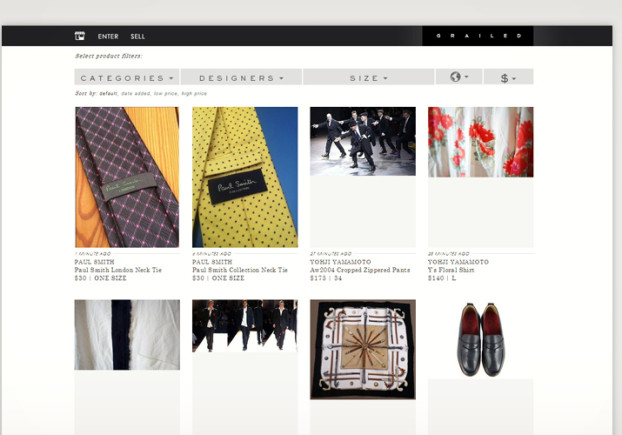Open the Sell menu item
The image size is (622, 435).
point(138,36)
